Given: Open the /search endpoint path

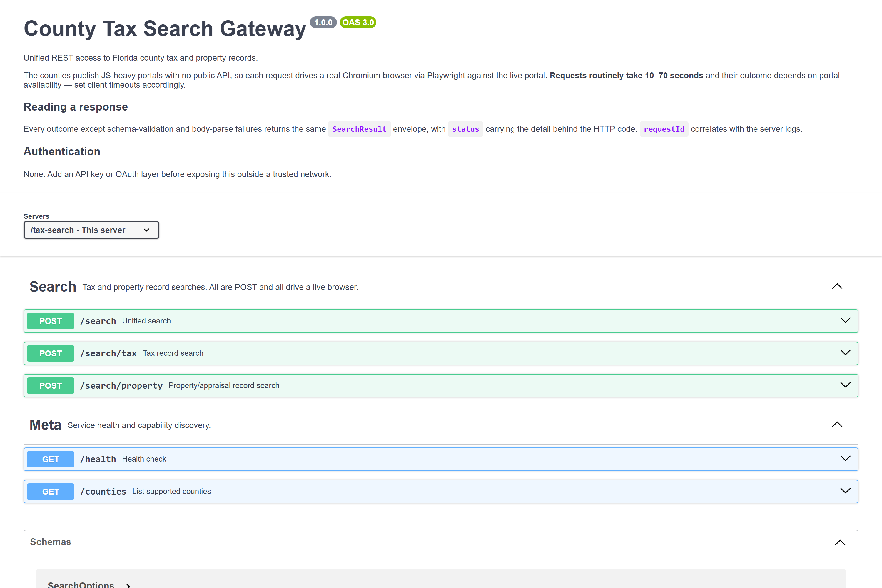Looking at the screenshot, I should click(98, 321).
